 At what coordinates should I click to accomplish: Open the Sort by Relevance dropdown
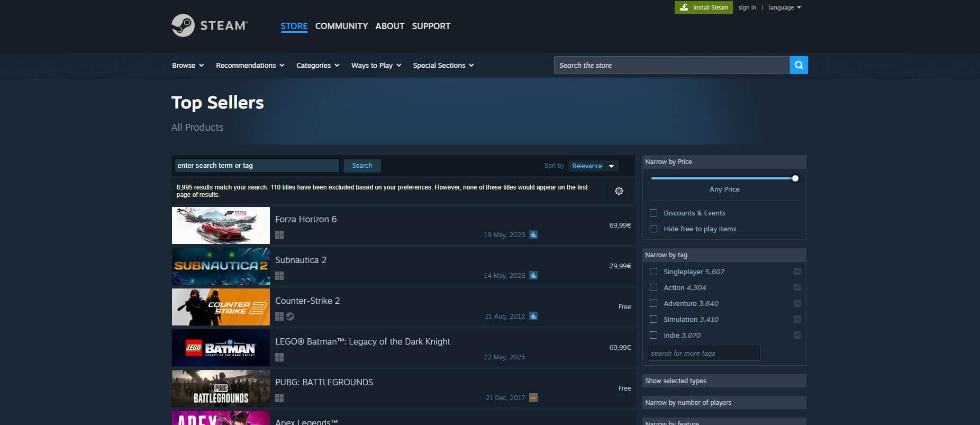[593, 166]
